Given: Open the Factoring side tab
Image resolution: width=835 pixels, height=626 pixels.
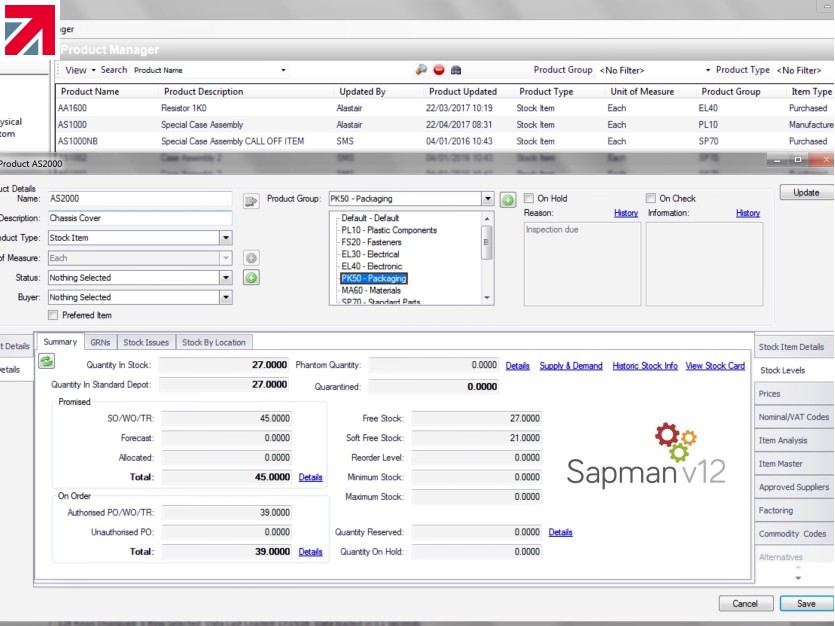Looking at the screenshot, I should 793,510.
